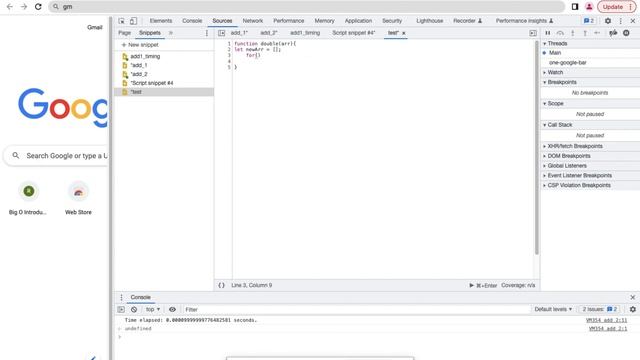Open the Performance tab

pyautogui.click(x=289, y=21)
